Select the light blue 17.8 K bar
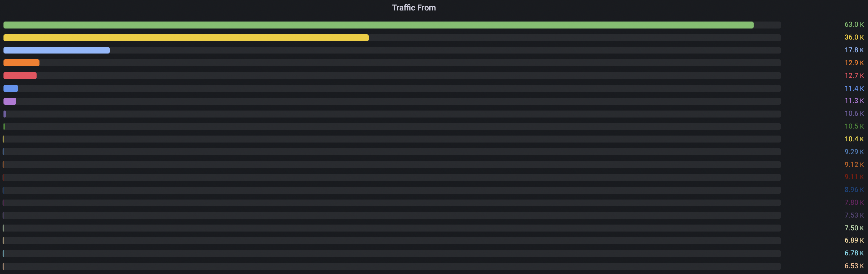The height and width of the screenshot is (274, 868). click(x=57, y=50)
